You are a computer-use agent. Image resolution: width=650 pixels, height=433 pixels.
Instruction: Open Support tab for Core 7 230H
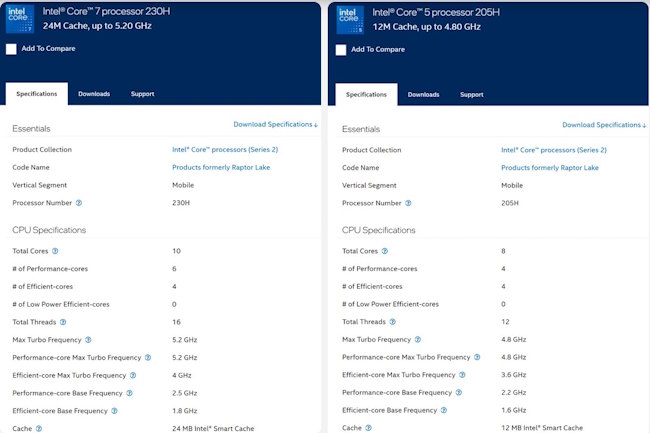tap(143, 94)
